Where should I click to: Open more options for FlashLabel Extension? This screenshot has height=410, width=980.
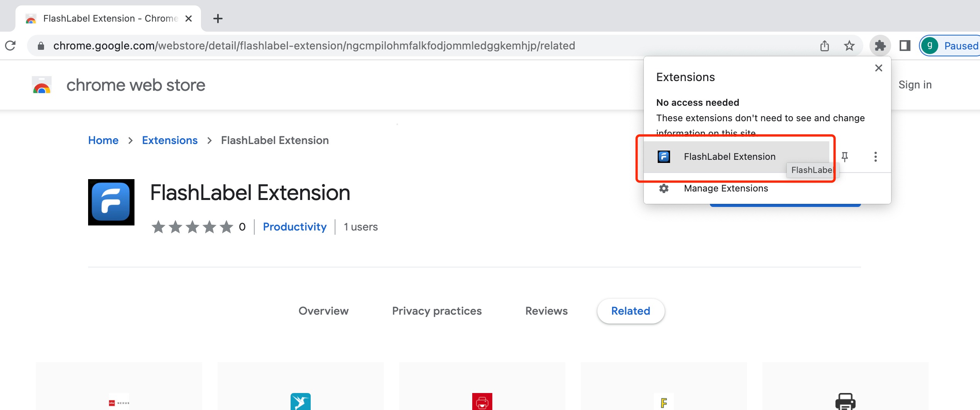click(x=875, y=156)
